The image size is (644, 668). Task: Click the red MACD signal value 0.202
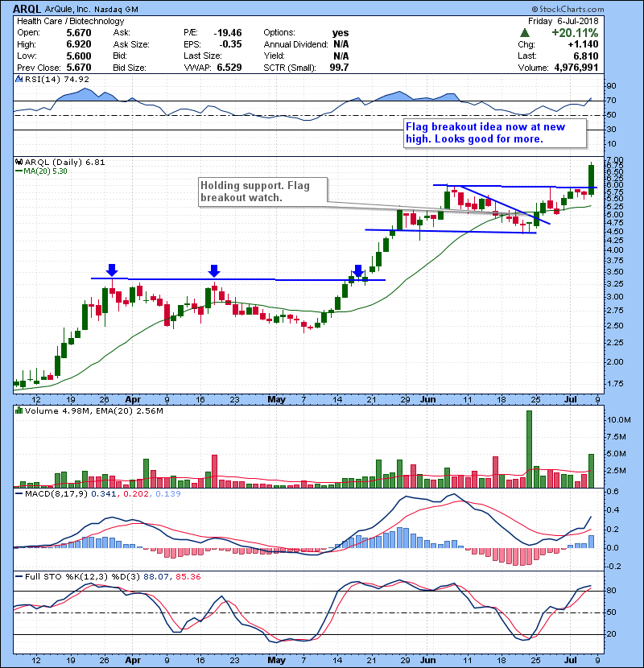(136, 494)
